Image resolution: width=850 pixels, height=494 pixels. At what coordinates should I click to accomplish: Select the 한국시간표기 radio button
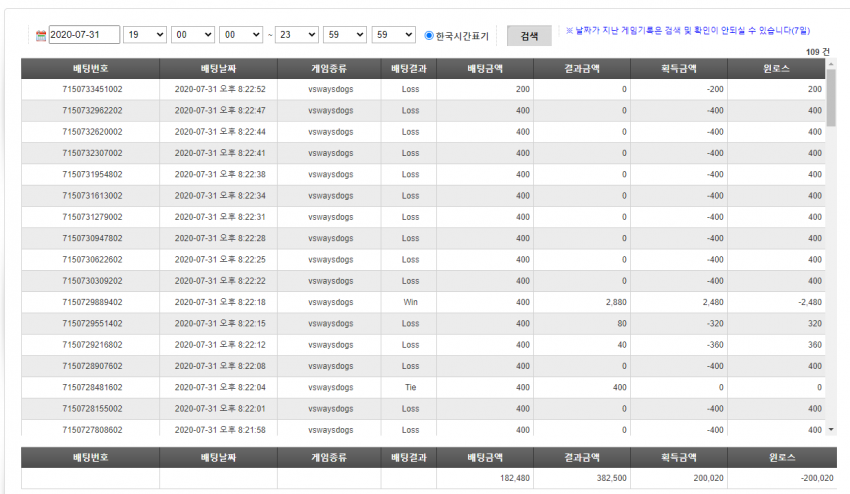pyautogui.click(x=429, y=35)
